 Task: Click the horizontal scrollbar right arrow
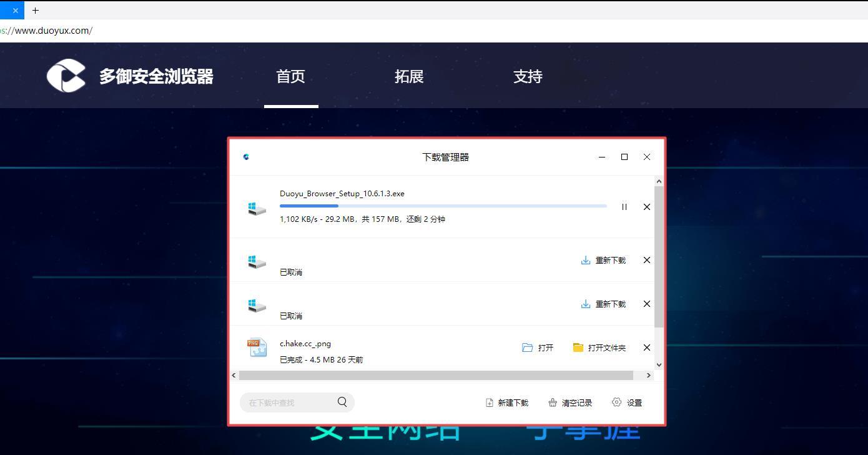pos(649,375)
